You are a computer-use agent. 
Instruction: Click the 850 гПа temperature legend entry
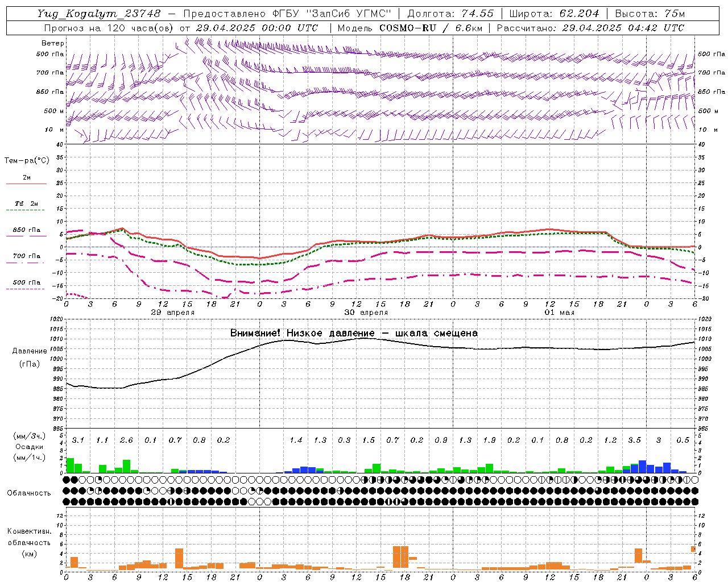click(x=27, y=230)
